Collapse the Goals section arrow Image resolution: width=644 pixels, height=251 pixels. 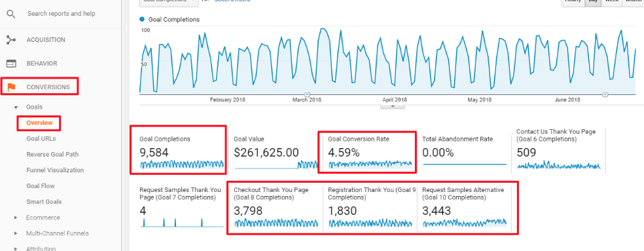(x=16, y=107)
